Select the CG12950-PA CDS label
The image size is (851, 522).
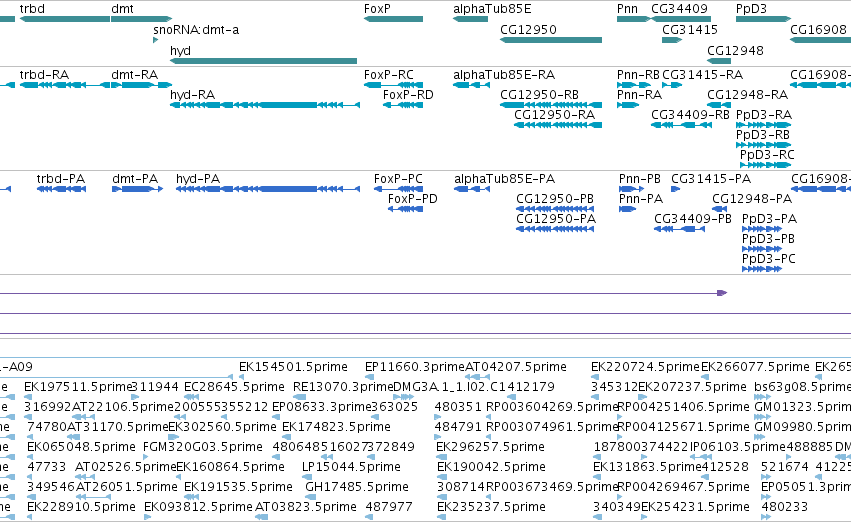(x=556, y=219)
